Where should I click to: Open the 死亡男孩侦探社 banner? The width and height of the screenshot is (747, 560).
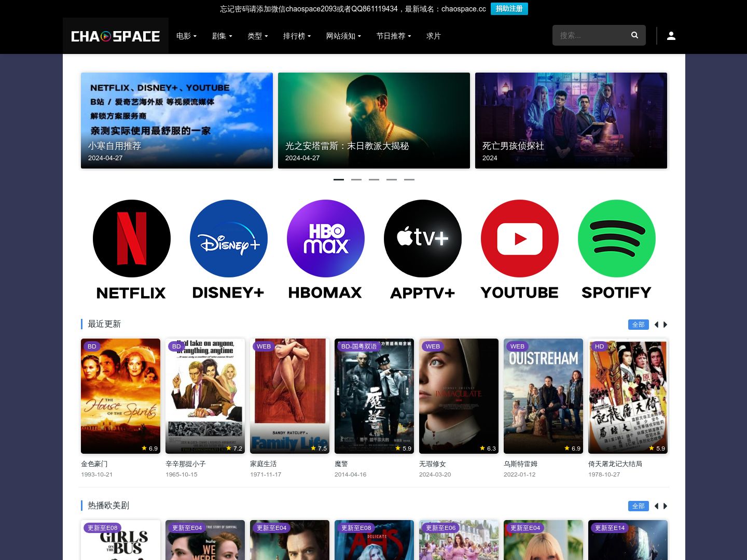571,120
